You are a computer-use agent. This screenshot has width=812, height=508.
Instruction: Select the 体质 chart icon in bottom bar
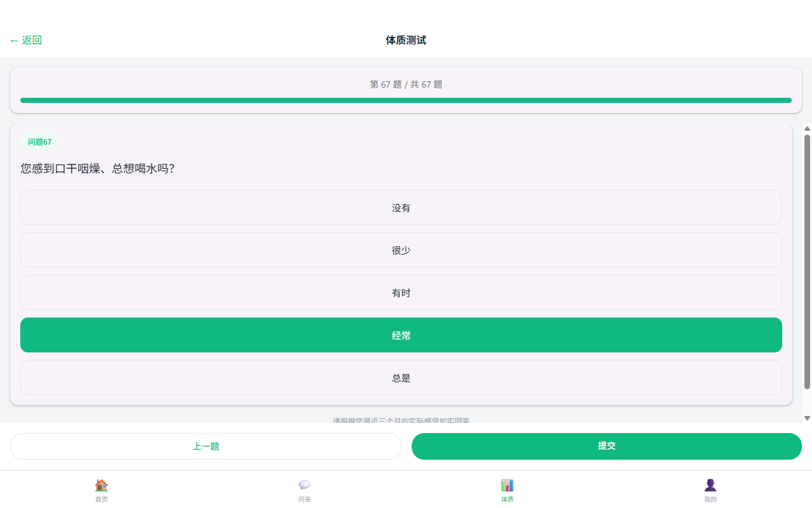point(507,486)
